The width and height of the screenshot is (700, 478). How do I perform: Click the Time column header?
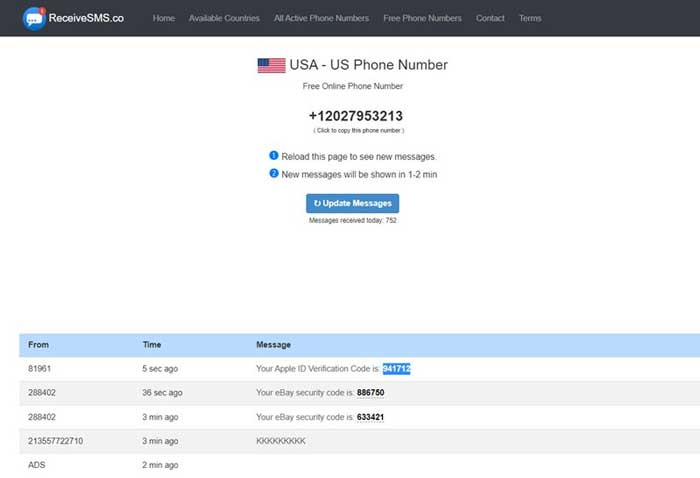pyautogui.click(x=152, y=345)
